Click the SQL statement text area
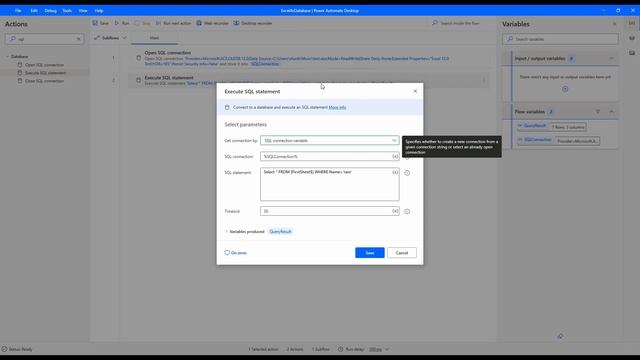 (330, 184)
